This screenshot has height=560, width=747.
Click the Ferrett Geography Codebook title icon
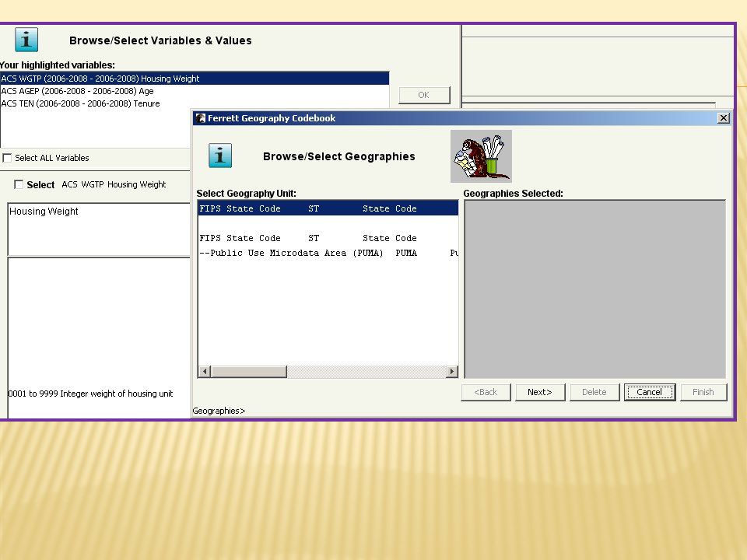tap(201, 118)
